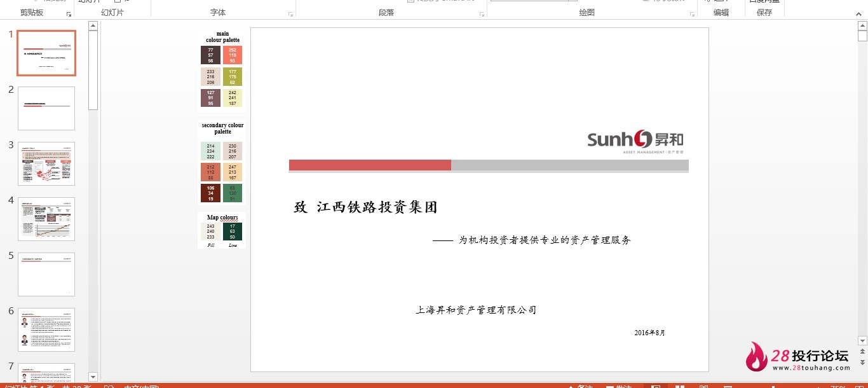Select the 233 216 206 beige swatch
The width and height of the screenshot is (868, 388).
(x=210, y=76)
